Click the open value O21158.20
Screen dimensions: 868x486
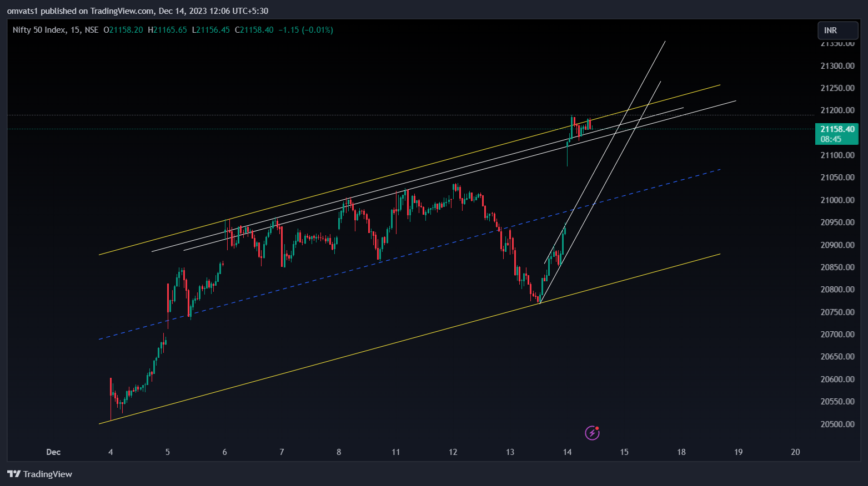[123, 30]
